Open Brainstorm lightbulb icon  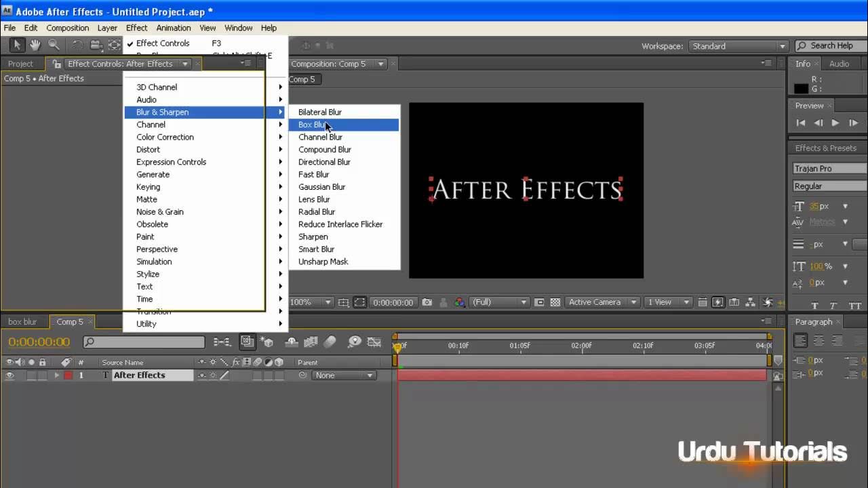pos(354,342)
